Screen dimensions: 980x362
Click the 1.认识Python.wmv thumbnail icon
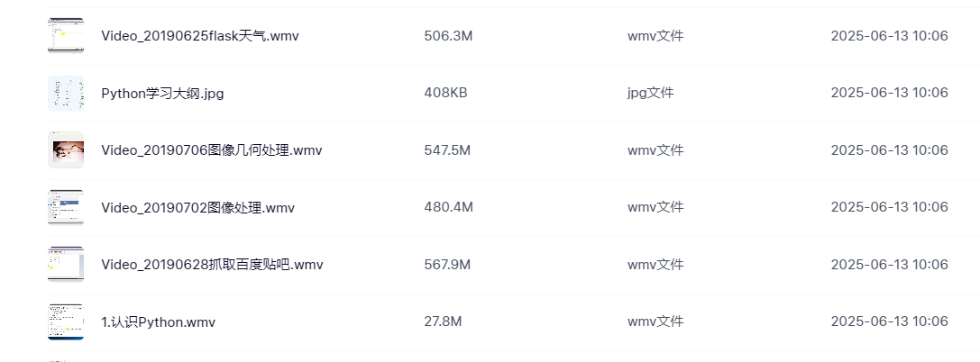pyautogui.click(x=66, y=322)
